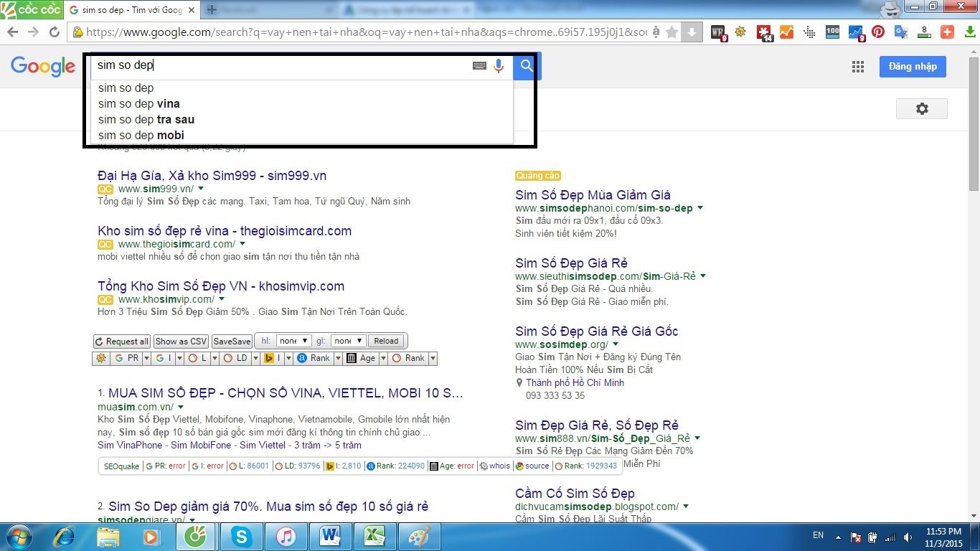
Task: Expand the Alexa Rank dropdown arrow
Action: point(336,358)
